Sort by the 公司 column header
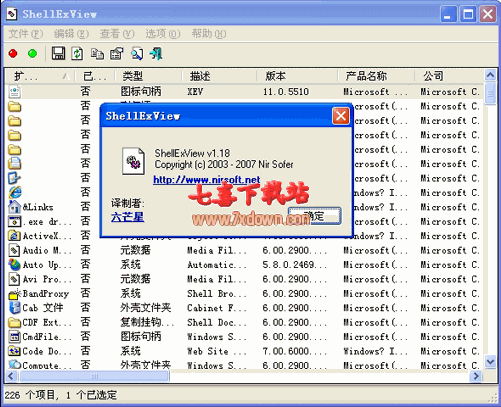 [449, 76]
